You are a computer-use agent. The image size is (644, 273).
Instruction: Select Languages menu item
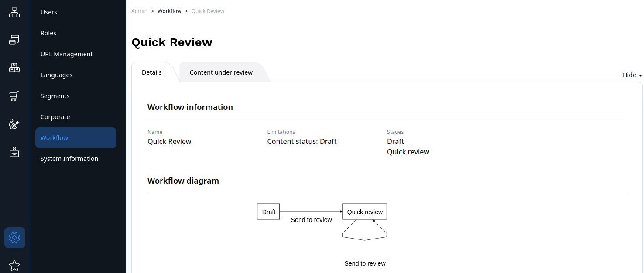pos(76,75)
